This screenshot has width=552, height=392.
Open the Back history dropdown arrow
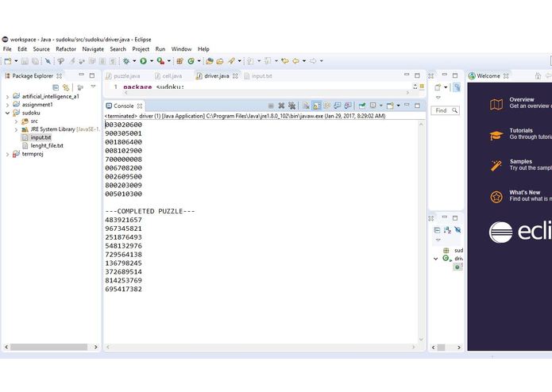pos(304,61)
